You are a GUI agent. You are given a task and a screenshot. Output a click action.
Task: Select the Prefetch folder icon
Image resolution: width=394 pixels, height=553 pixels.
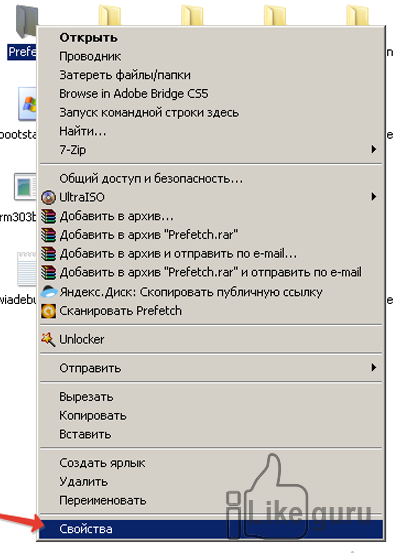(x=26, y=21)
